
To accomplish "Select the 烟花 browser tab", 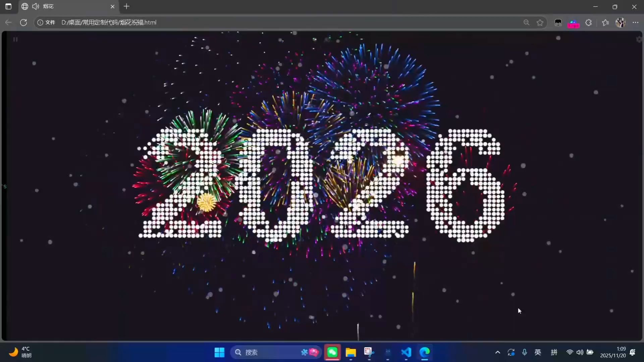I will [x=67, y=6].
